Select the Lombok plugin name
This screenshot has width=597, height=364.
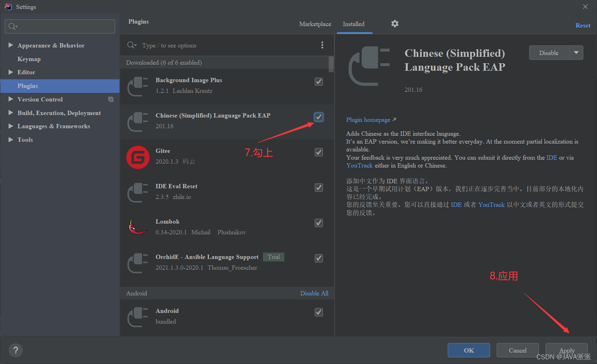167,221
